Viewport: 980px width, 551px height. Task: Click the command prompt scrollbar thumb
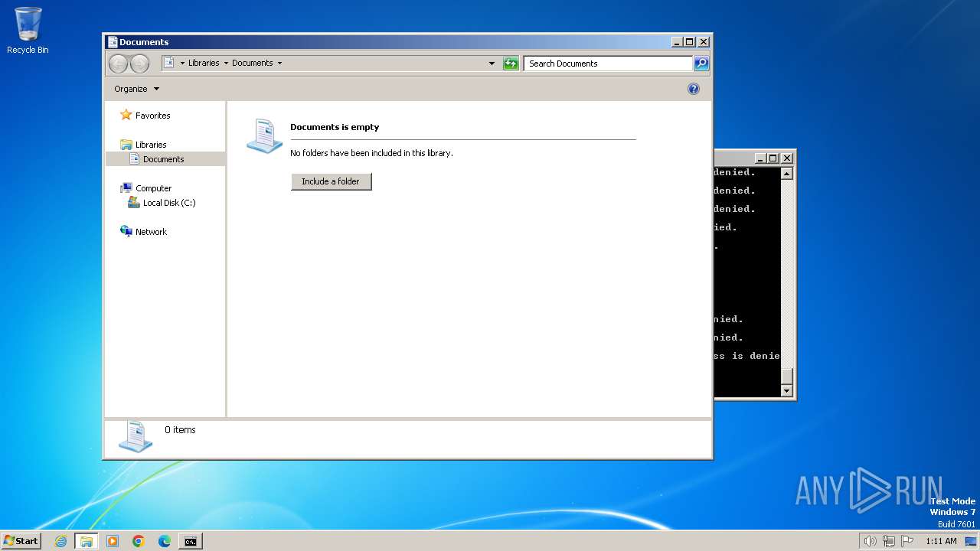pyautogui.click(x=786, y=377)
